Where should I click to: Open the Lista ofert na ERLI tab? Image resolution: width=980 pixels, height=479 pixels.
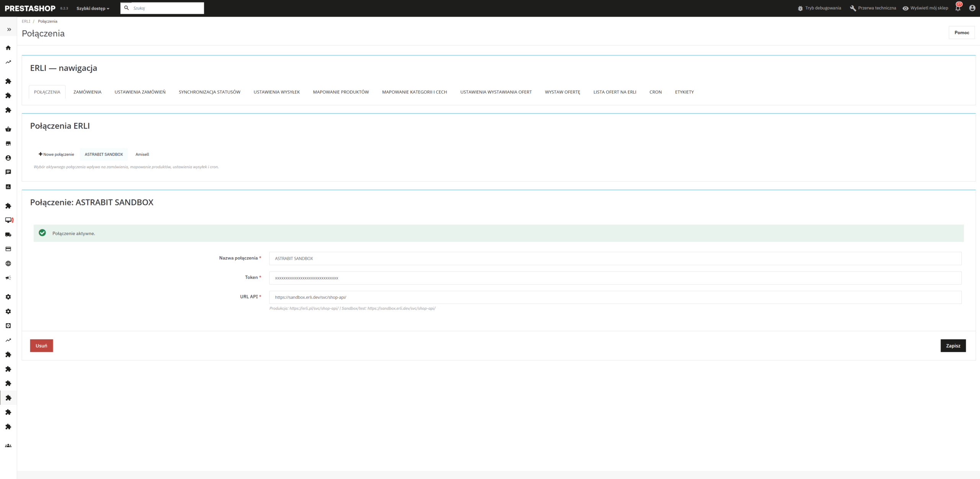(x=615, y=92)
